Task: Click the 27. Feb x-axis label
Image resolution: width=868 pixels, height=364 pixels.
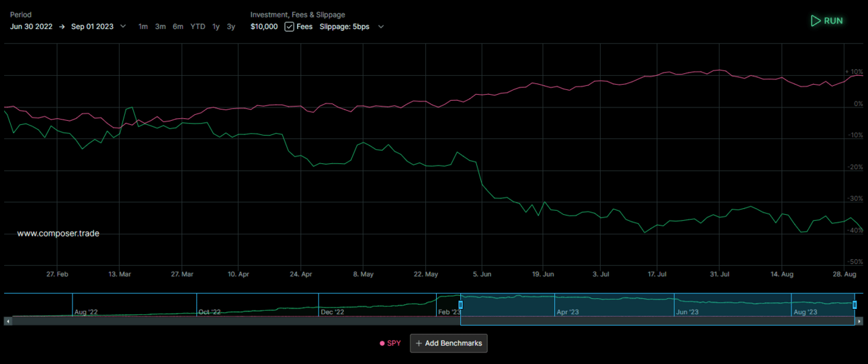Action: point(57,274)
